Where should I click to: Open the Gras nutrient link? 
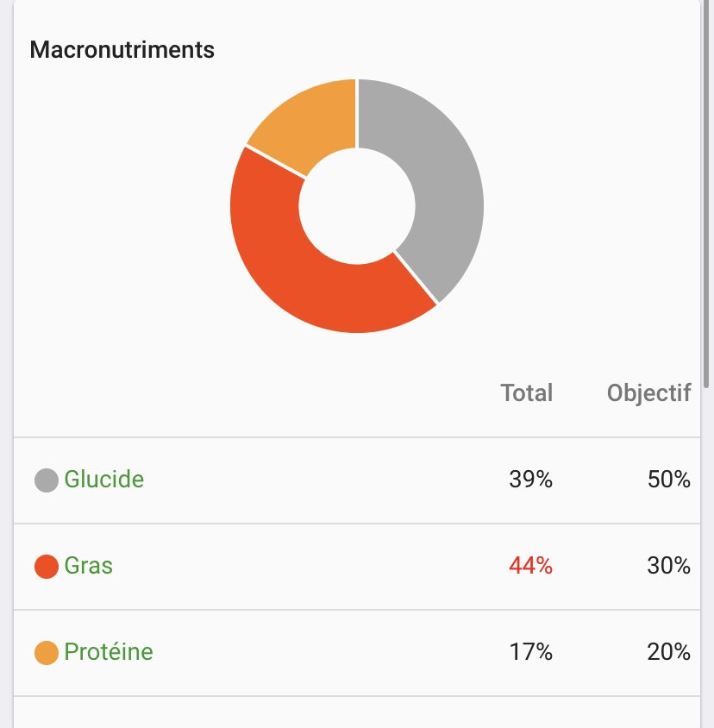coord(88,567)
